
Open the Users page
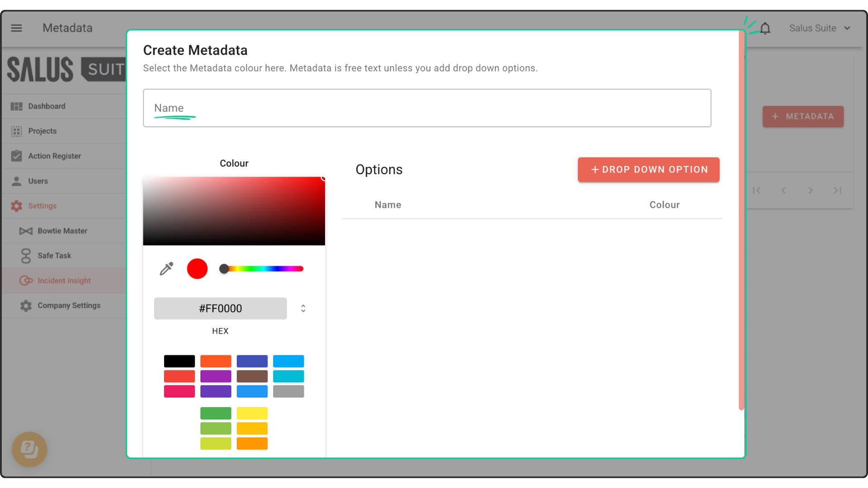coord(38,181)
